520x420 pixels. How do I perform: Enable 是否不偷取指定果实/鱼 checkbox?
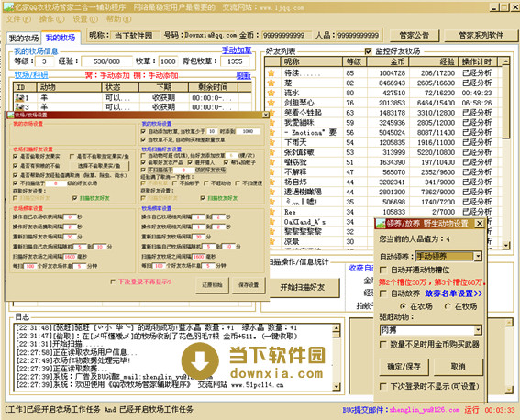pos(72,156)
